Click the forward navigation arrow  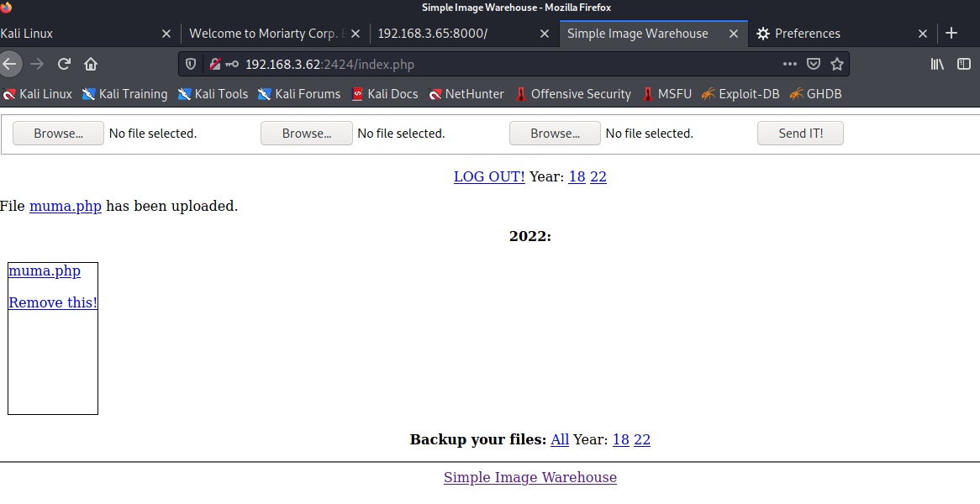point(37,64)
